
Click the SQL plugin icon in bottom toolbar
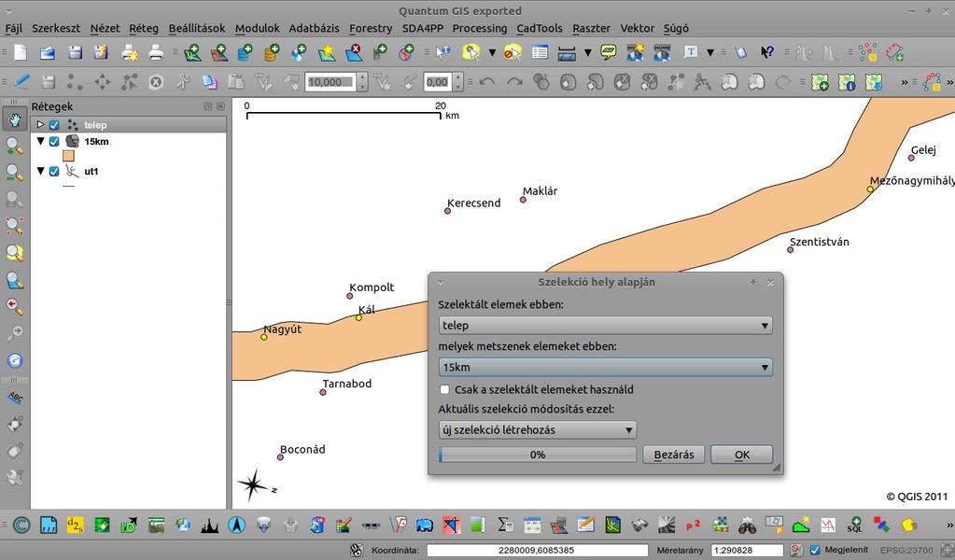(854, 525)
